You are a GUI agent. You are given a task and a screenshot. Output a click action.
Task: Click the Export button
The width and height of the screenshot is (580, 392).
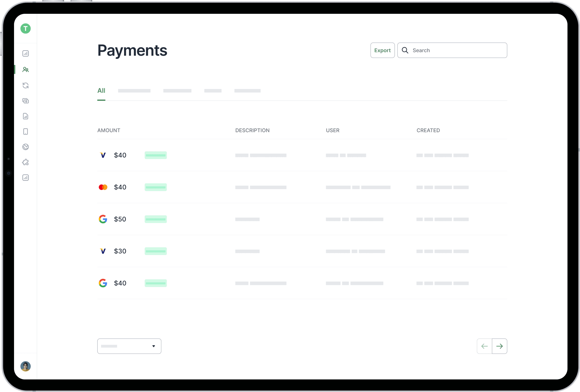coord(382,50)
